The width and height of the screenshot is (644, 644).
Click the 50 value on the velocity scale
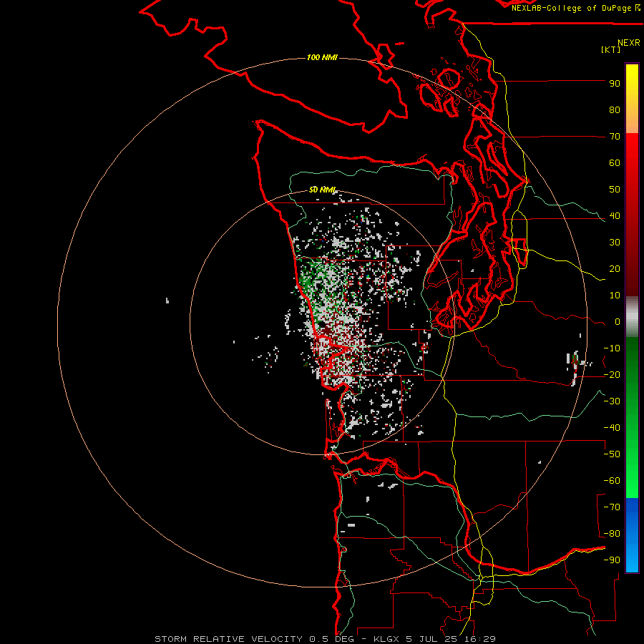tap(615, 190)
